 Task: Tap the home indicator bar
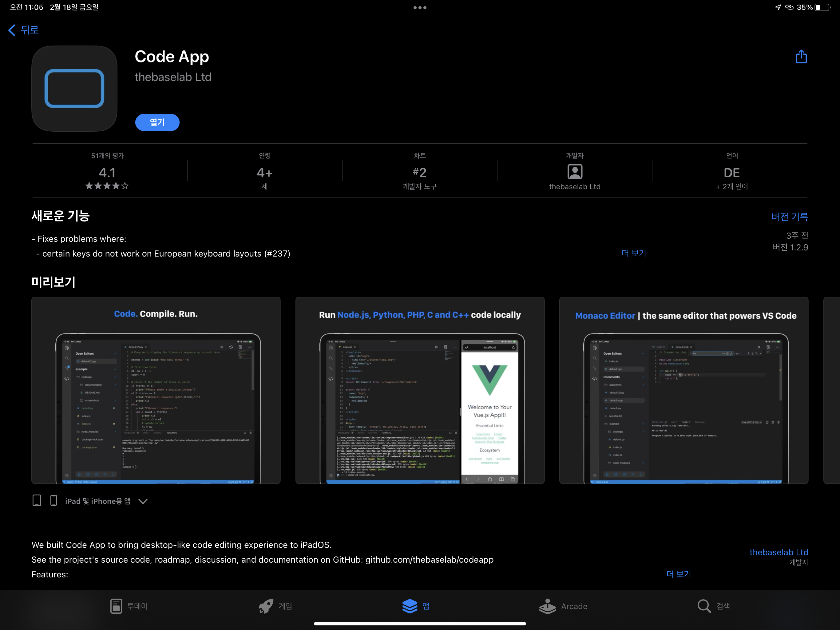point(420,624)
